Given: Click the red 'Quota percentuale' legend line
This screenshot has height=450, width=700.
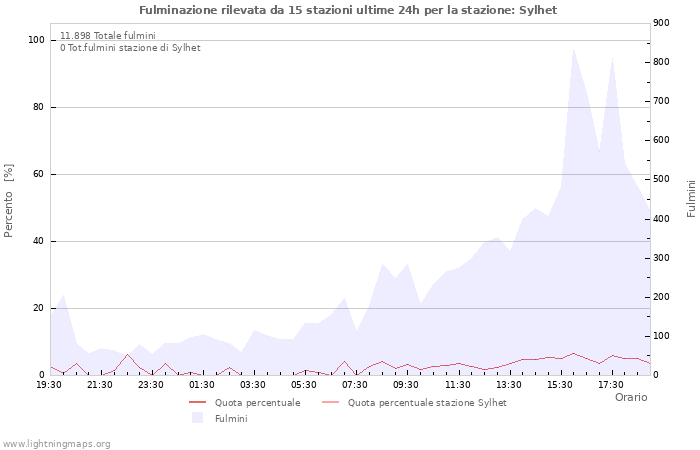Looking at the screenshot, I should [197, 402].
